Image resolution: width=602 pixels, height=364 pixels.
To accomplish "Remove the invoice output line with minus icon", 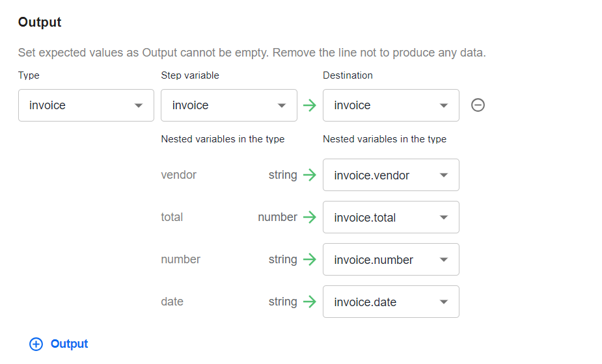I will 478,105.
